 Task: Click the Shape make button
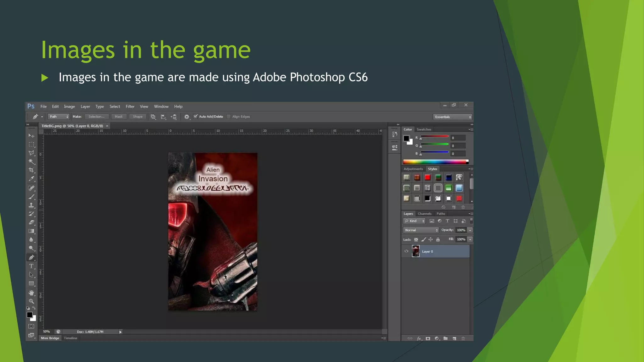coord(138,117)
